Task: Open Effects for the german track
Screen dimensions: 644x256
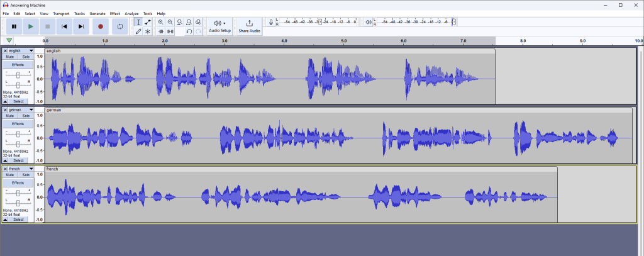Action: 18,124
